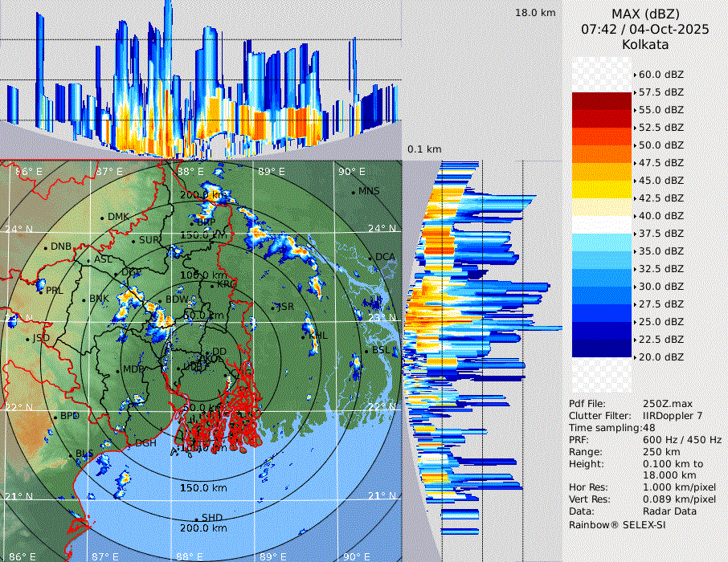728x562 pixels.
Task: Click the MAX (dBZ) title text
Action: (644, 14)
